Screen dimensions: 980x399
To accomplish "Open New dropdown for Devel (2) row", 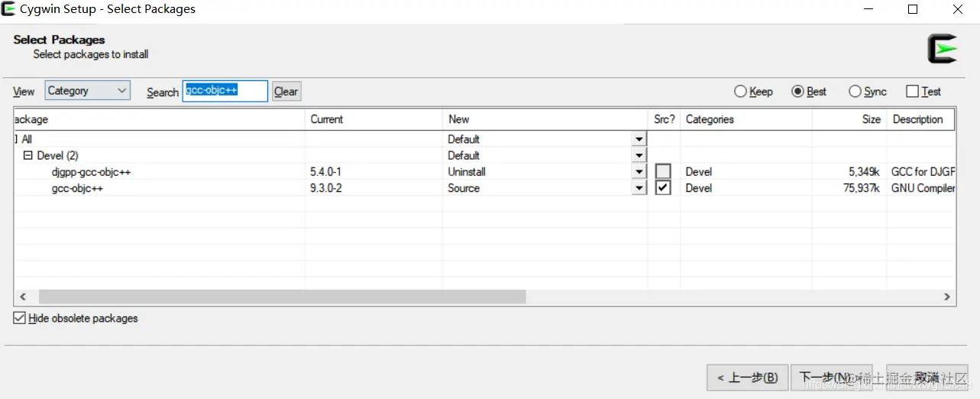I will [639, 156].
